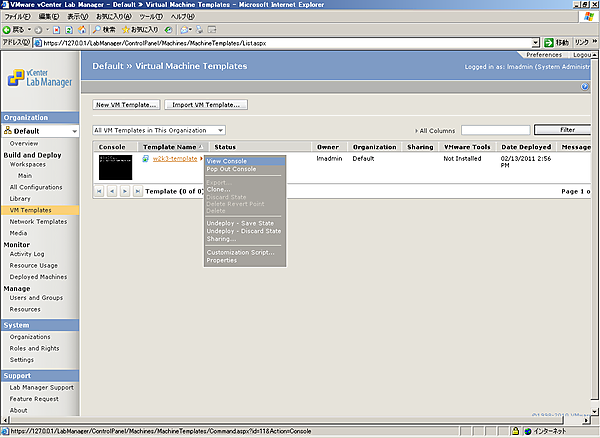
Task: Go to the previous page of templates
Action: coord(112,190)
